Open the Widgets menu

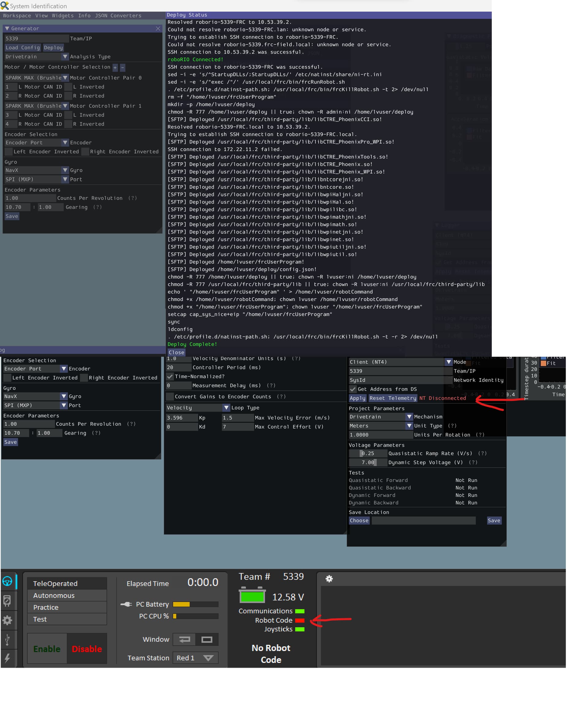click(63, 16)
